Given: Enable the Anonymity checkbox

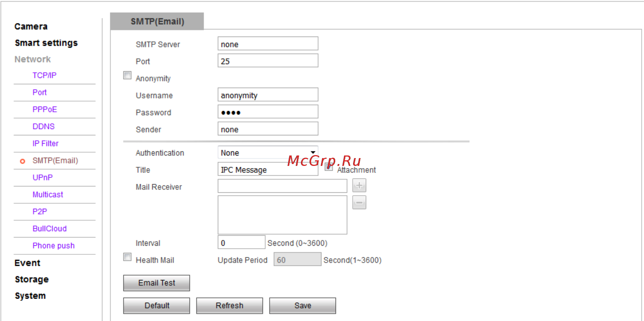Looking at the screenshot, I should coord(127,75).
